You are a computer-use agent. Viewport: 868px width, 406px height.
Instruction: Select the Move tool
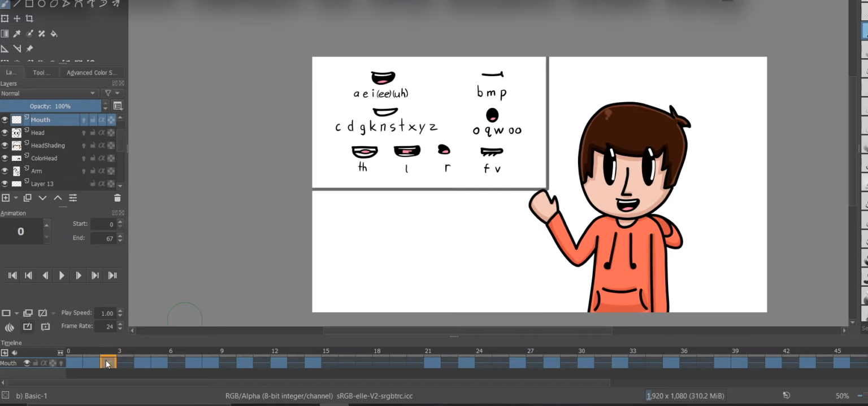[x=17, y=19]
